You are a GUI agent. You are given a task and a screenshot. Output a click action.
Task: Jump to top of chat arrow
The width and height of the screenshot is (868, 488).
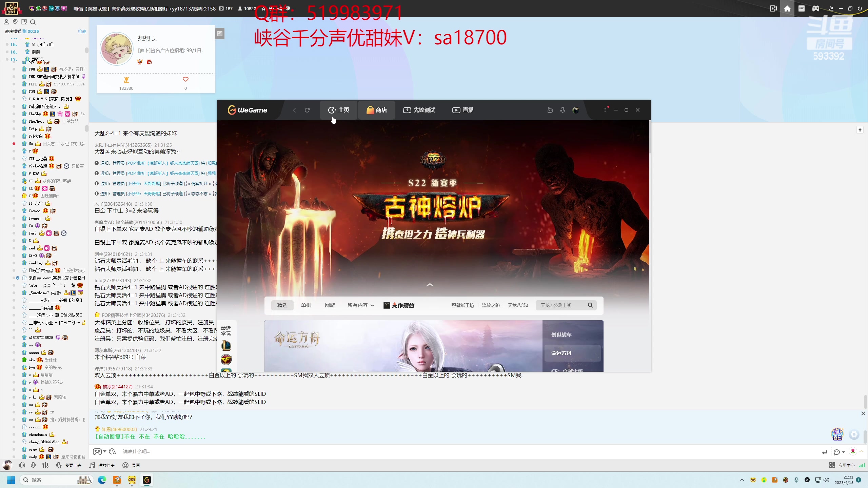coord(860,130)
